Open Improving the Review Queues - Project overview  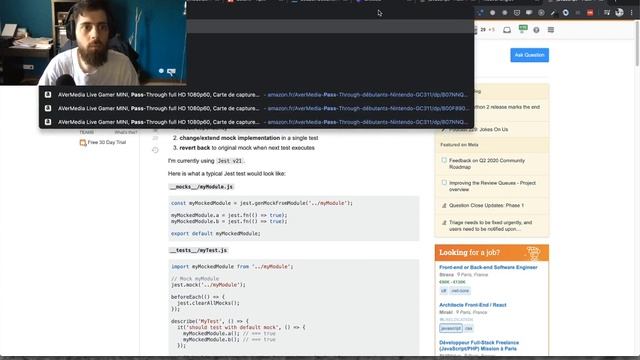click(492, 186)
